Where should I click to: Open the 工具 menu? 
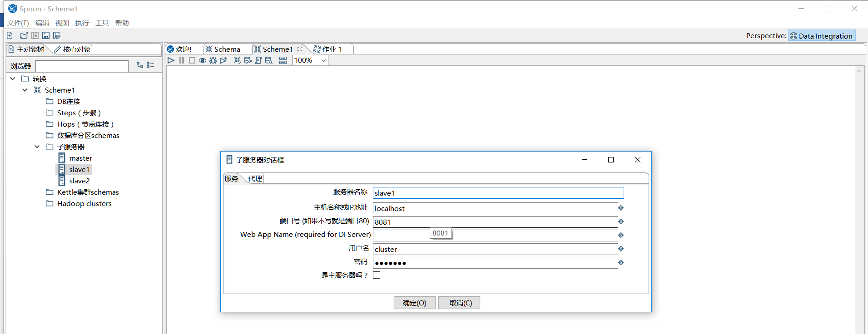[x=102, y=23]
